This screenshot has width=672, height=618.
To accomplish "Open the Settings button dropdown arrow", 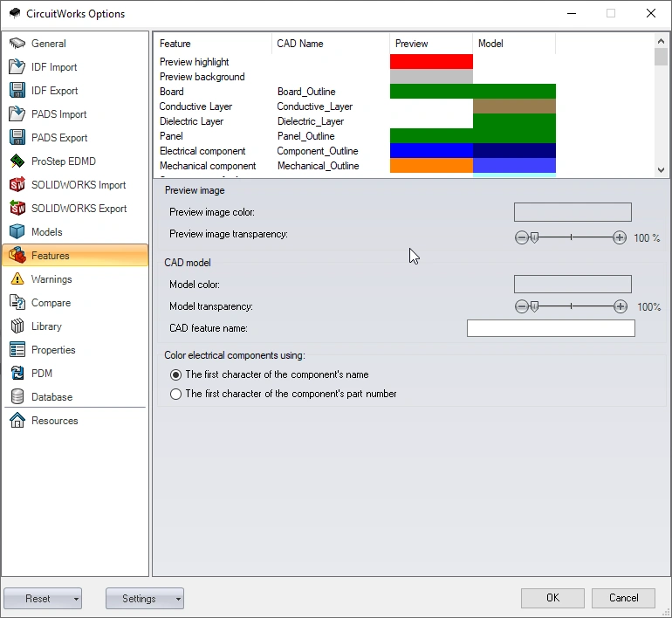I will tap(178, 599).
